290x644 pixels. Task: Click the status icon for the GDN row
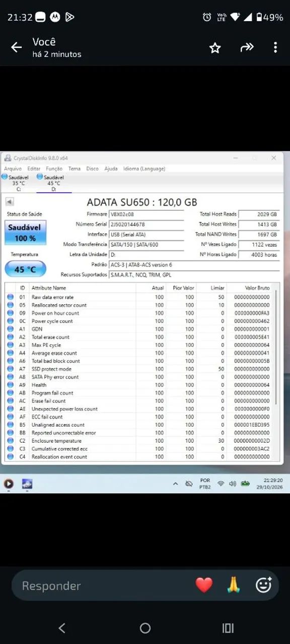tap(10, 329)
